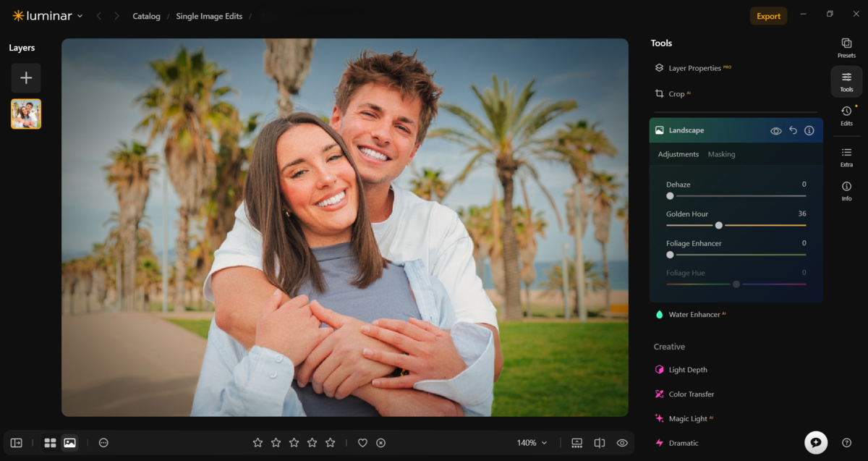The width and height of the screenshot is (868, 461).
Task: Toggle before/after compare split view
Action: [x=600, y=443]
